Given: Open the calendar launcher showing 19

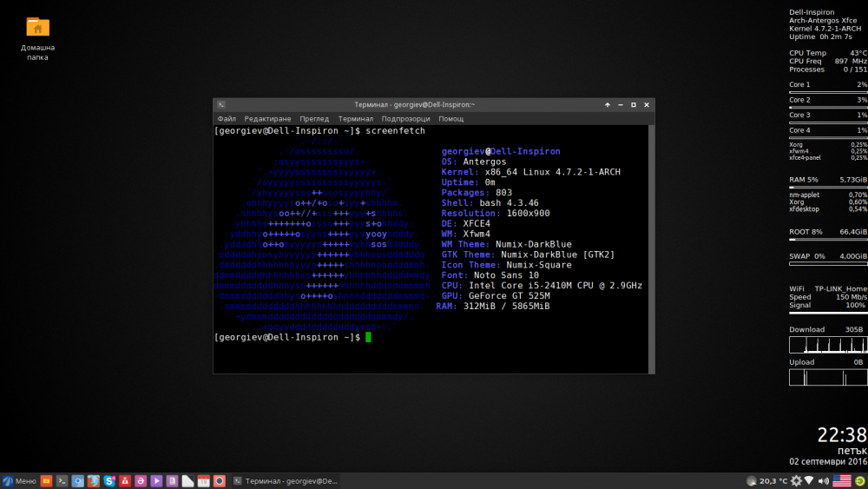Looking at the screenshot, I should [x=204, y=480].
